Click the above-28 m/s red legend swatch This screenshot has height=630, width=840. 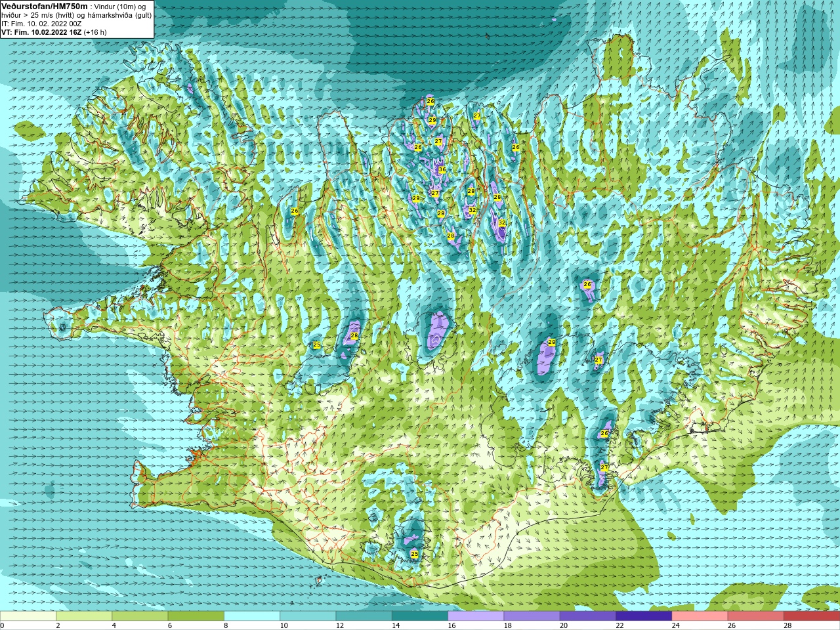coord(812,616)
